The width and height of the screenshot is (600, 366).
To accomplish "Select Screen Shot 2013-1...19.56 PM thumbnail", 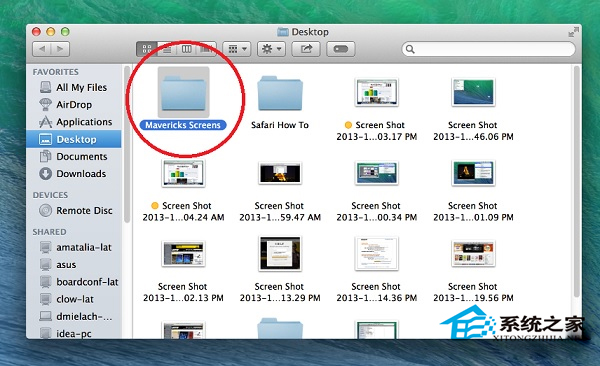I will tap(473, 253).
